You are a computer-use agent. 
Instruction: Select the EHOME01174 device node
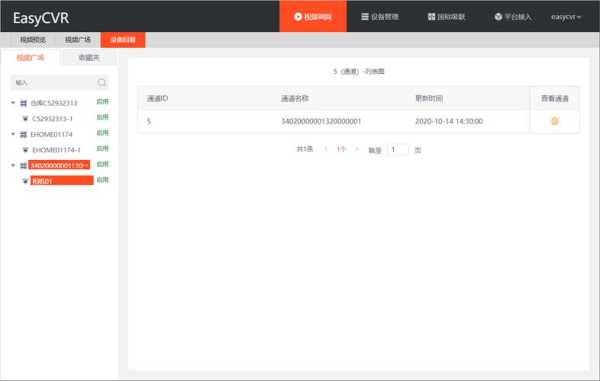[51, 134]
